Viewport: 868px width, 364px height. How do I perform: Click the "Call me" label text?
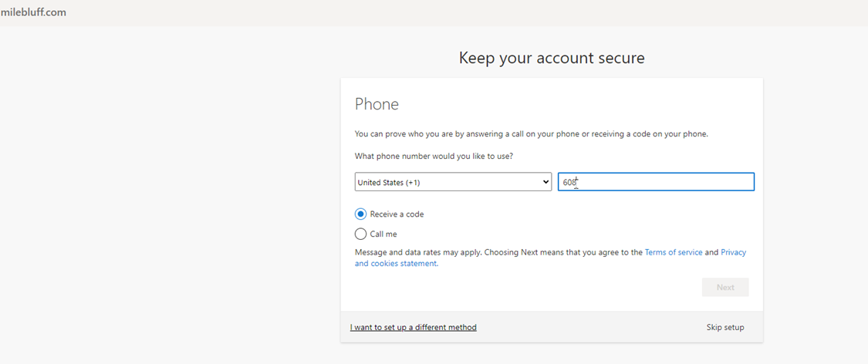pyautogui.click(x=383, y=234)
